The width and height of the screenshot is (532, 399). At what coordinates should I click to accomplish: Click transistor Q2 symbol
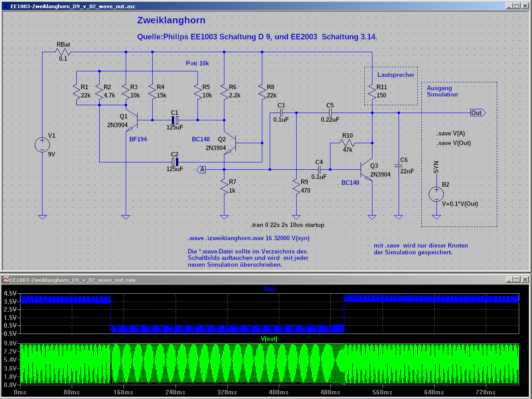230,143
